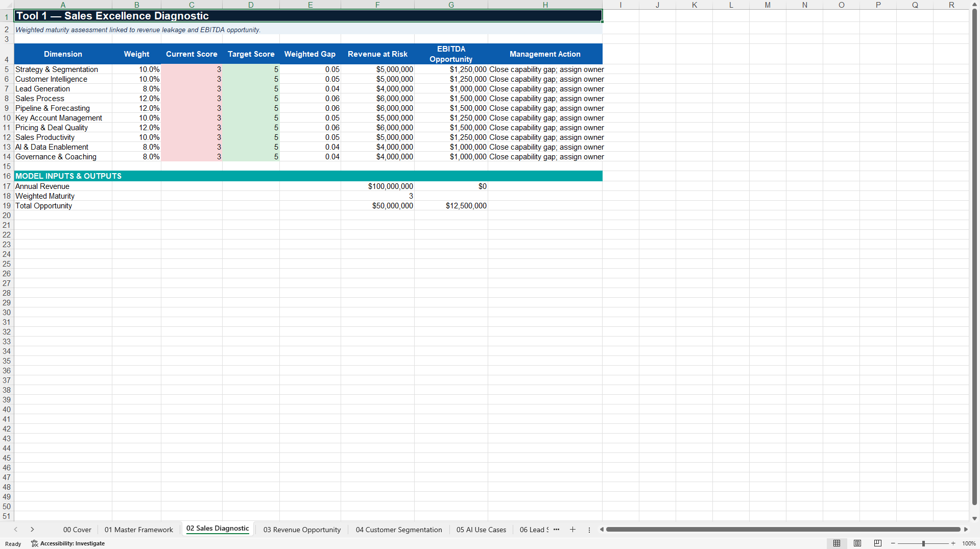Open the 04 Customer Segmentation sheet tab
Image resolution: width=980 pixels, height=549 pixels.
pyautogui.click(x=399, y=530)
